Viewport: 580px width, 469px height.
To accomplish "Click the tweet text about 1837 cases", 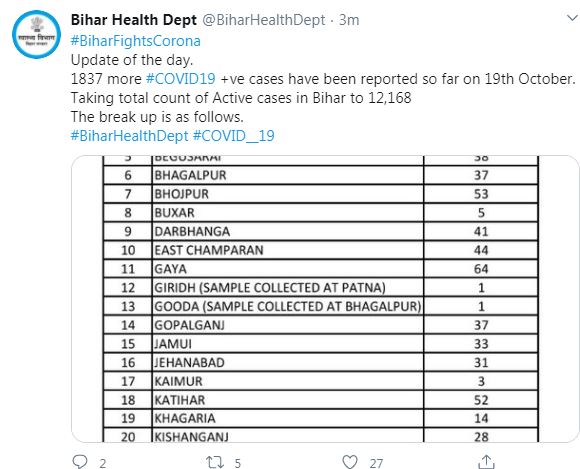I will point(323,79).
